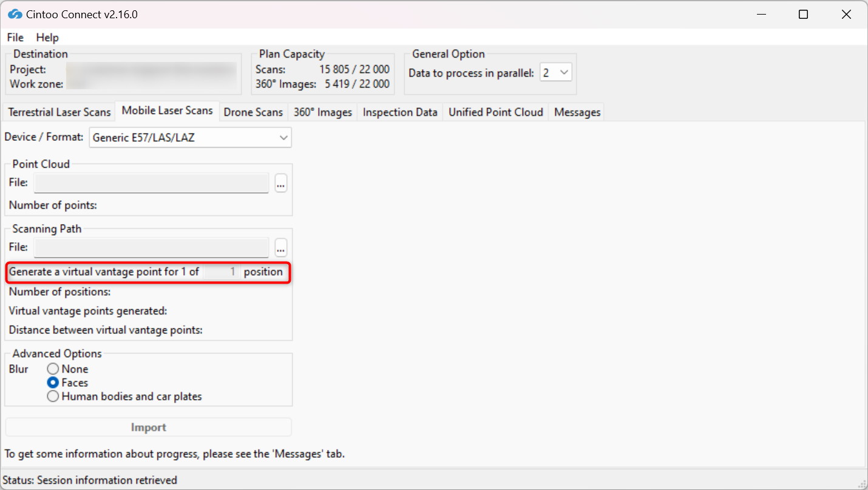Click the window resize grip in status bar
Image resolution: width=868 pixels, height=490 pixels.
(861, 483)
